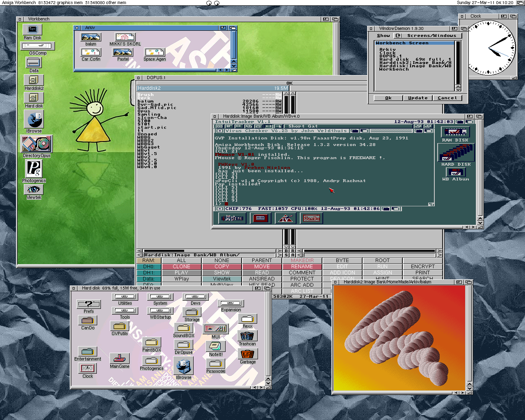Viewport: 525px width, 420px height.
Task: Click the WindowDaemon list scrollbar
Action: [x=458, y=62]
